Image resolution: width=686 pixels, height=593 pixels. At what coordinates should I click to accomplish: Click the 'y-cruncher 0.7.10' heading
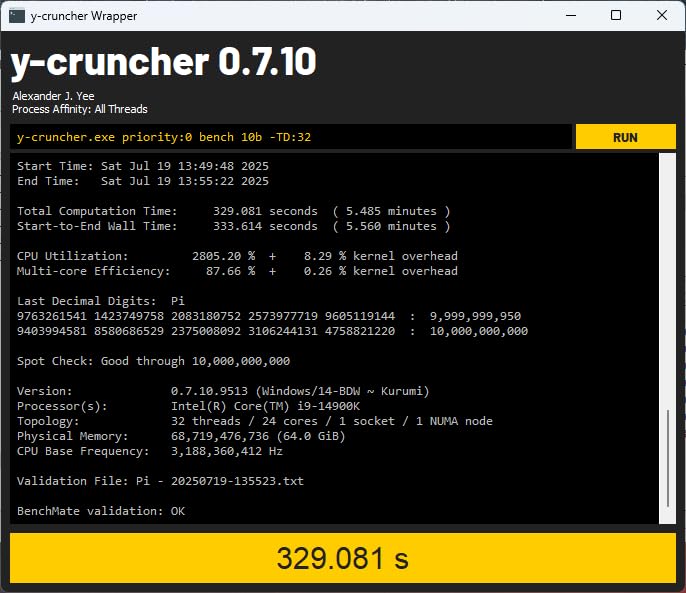click(x=163, y=63)
